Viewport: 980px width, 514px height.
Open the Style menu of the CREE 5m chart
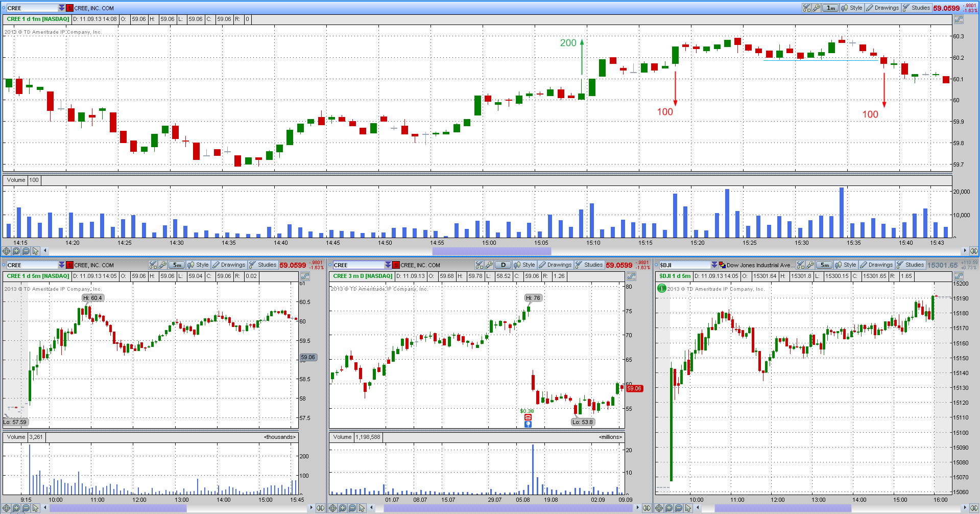pos(198,265)
